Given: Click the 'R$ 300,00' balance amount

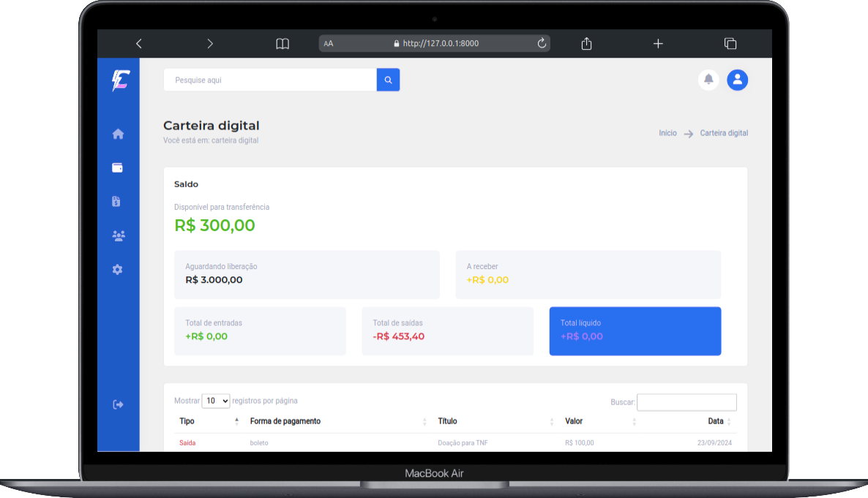Looking at the screenshot, I should (214, 225).
